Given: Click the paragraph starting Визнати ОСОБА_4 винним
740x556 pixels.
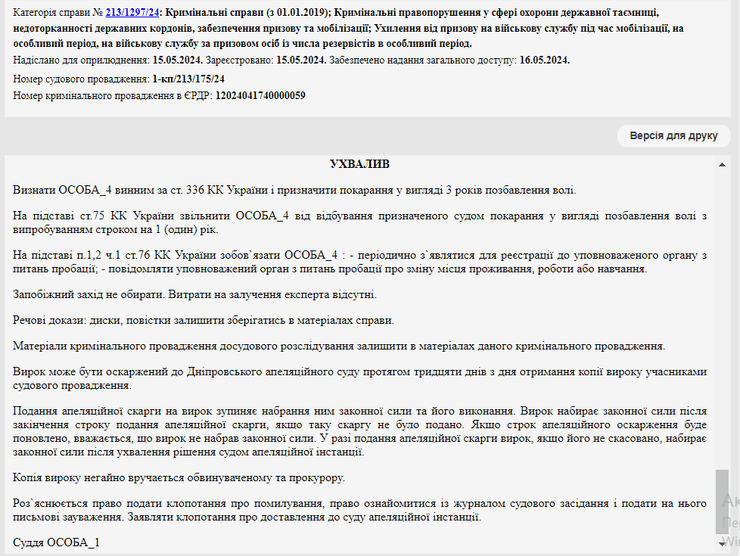Looking at the screenshot, I should point(294,190).
